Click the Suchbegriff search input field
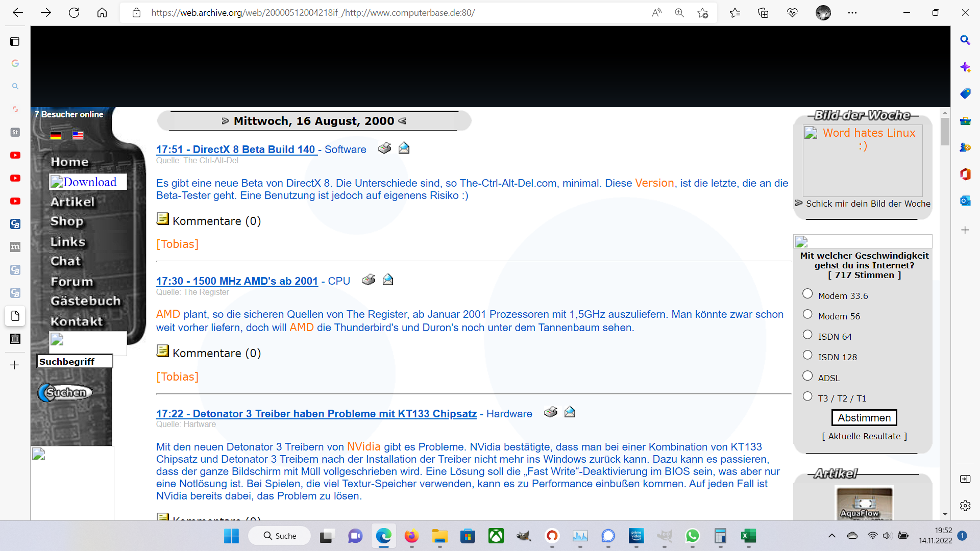The image size is (980, 551). pyautogui.click(x=75, y=362)
